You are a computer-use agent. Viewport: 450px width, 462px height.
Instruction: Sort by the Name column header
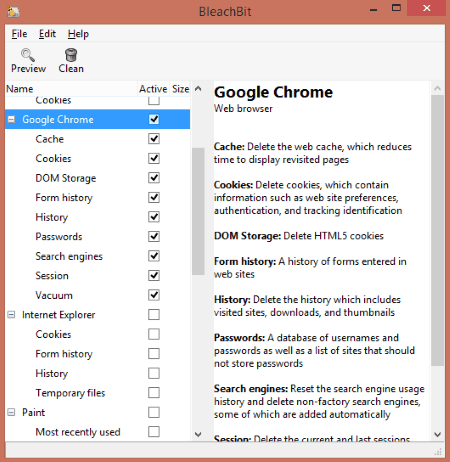click(71, 89)
